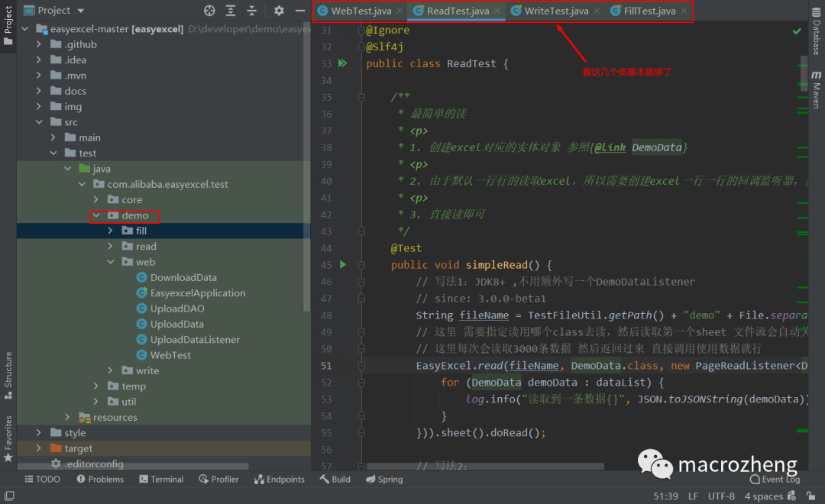
Task: Change line separator LF in status bar
Action: click(693, 496)
